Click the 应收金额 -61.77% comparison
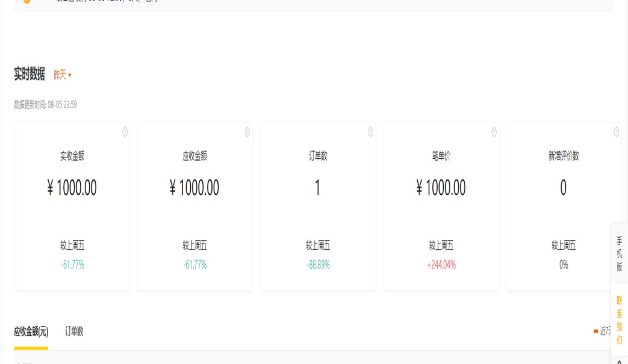The width and height of the screenshot is (628, 364). click(x=194, y=265)
